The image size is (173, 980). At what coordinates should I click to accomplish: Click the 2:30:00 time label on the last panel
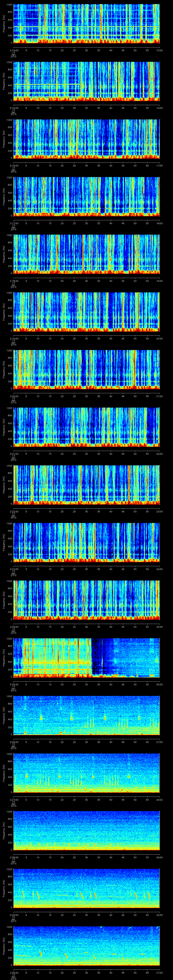pyautogui.click(x=13, y=973)
